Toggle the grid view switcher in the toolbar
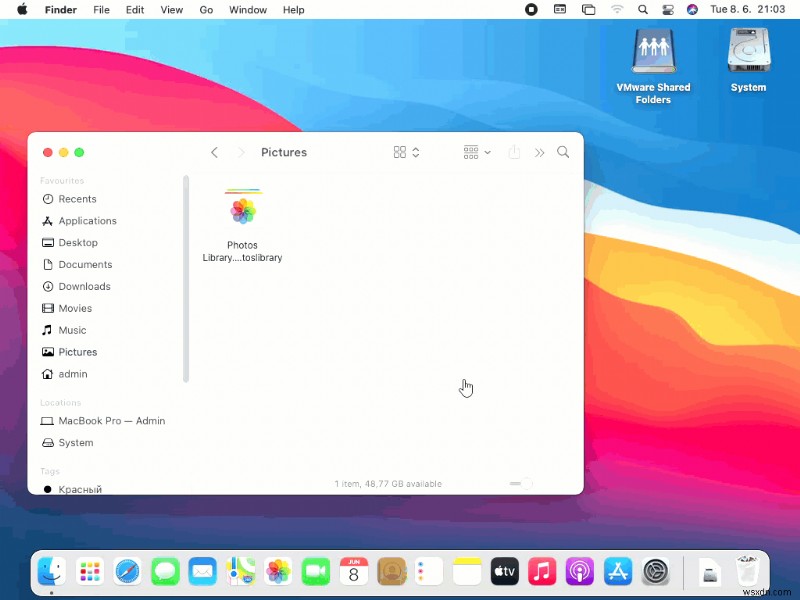The height and width of the screenshot is (600, 800). [398, 152]
